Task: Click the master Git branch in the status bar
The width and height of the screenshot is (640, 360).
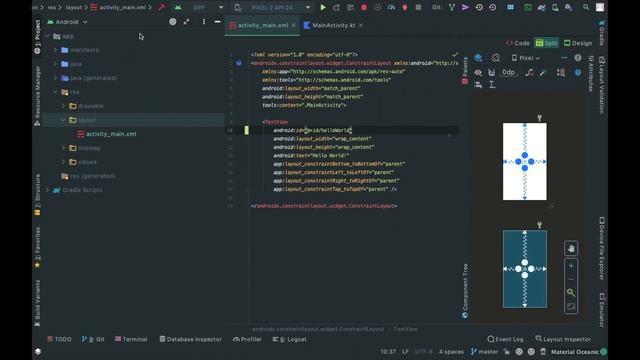Action: [x=484, y=351]
